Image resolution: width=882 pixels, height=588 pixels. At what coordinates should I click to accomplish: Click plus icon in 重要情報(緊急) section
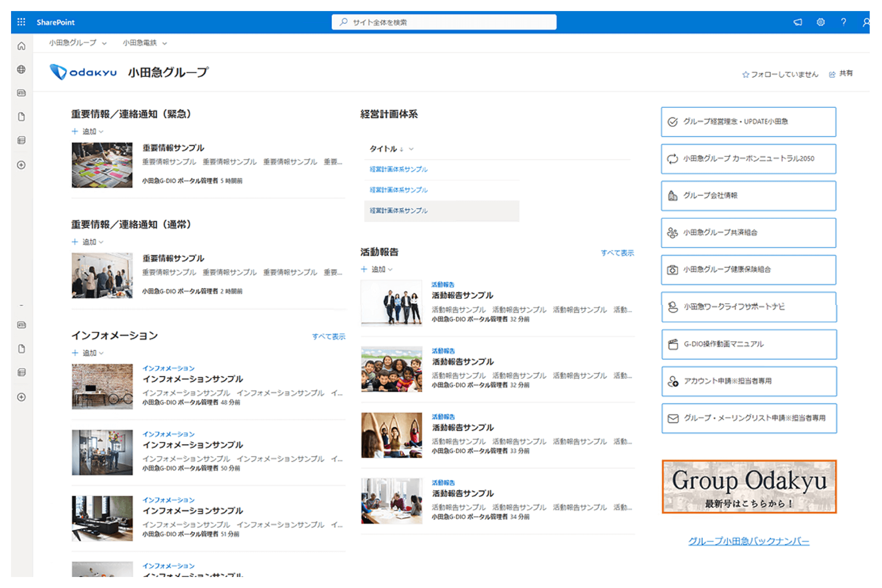point(75,131)
